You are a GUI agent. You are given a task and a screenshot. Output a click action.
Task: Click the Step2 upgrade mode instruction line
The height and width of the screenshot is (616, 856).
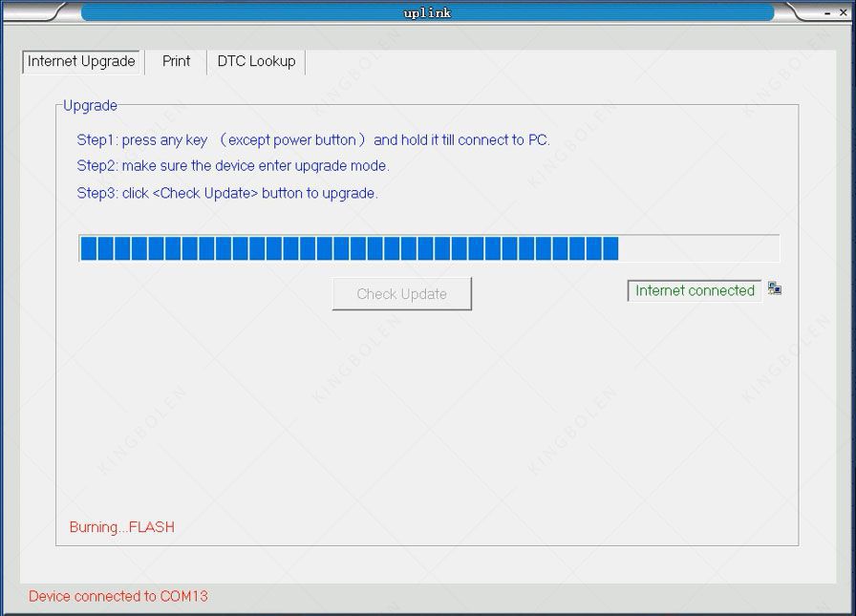233,166
